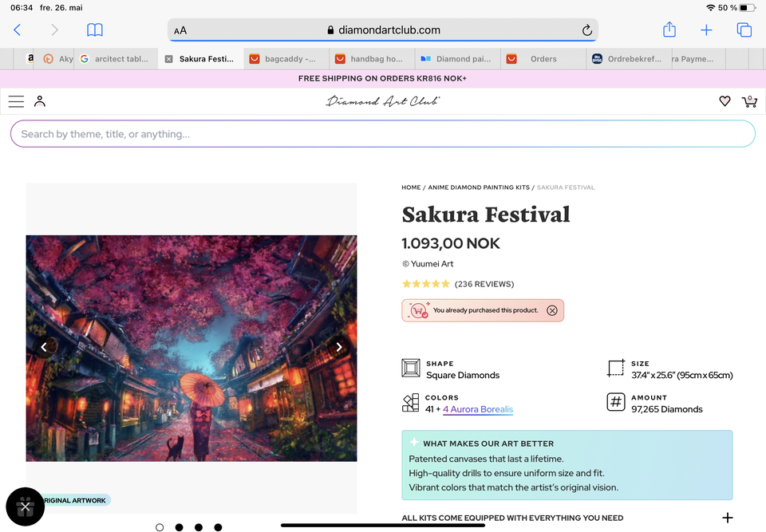Click the square diamonds shape icon
This screenshot has width=766, height=532.
411,368
